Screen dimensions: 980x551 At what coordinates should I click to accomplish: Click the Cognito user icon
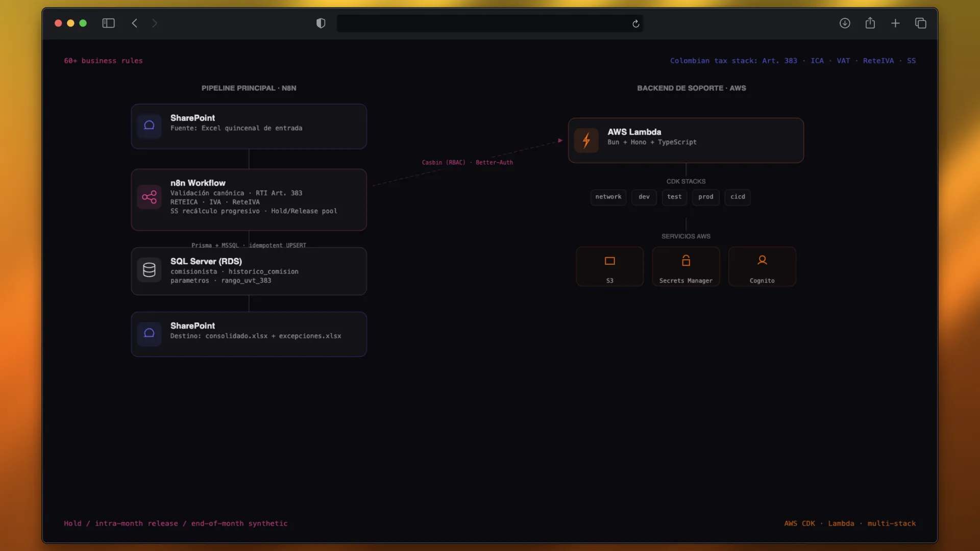click(762, 261)
